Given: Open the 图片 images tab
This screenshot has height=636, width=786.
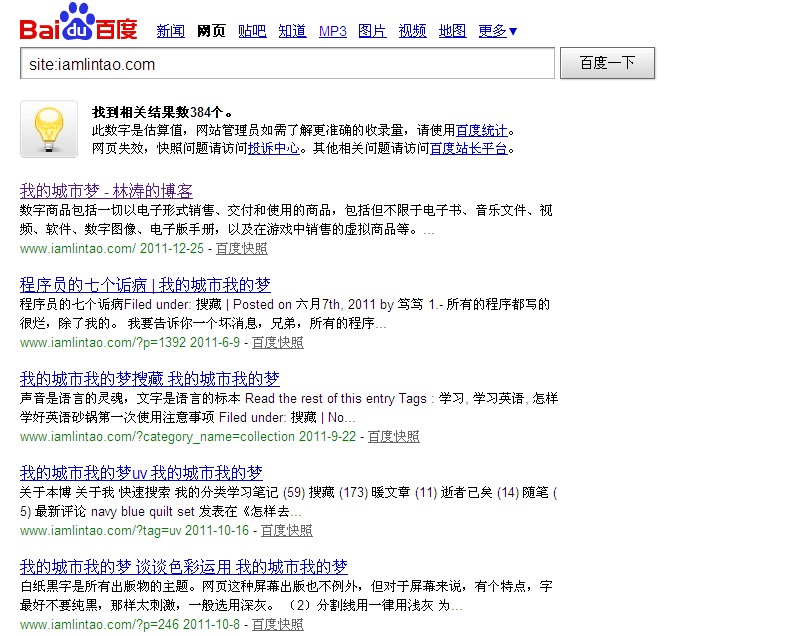Looking at the screenshot, I should (372, 31).
